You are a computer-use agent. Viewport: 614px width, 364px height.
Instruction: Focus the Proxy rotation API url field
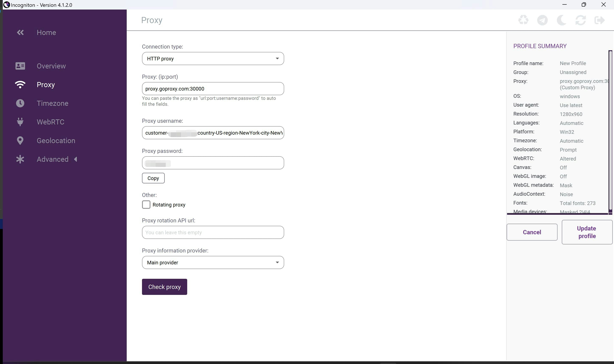213,232
